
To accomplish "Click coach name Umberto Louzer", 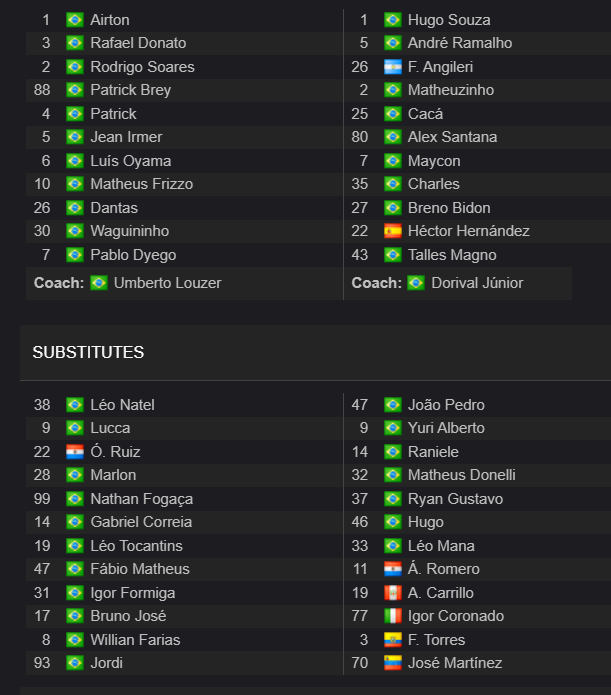I will 167,283.
